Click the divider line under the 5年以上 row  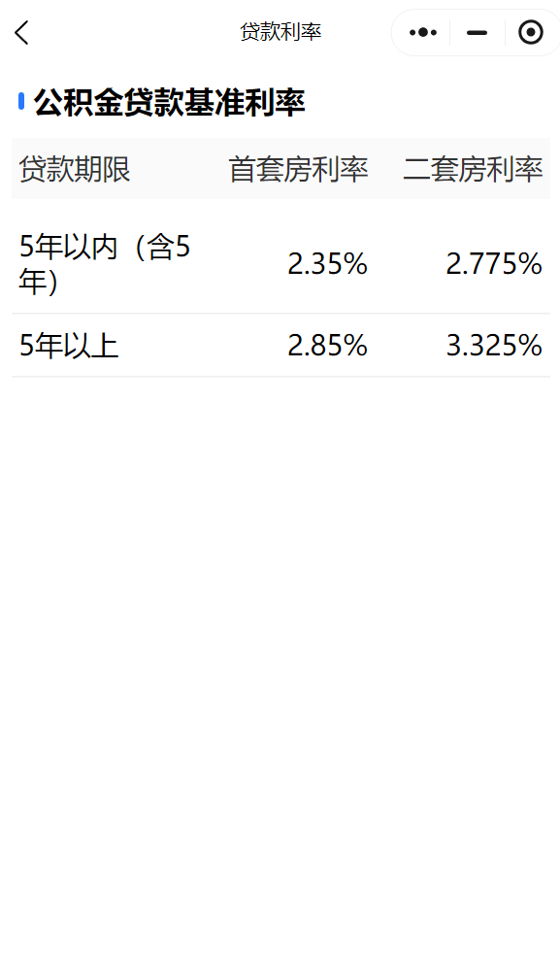(x=280, y=376)
